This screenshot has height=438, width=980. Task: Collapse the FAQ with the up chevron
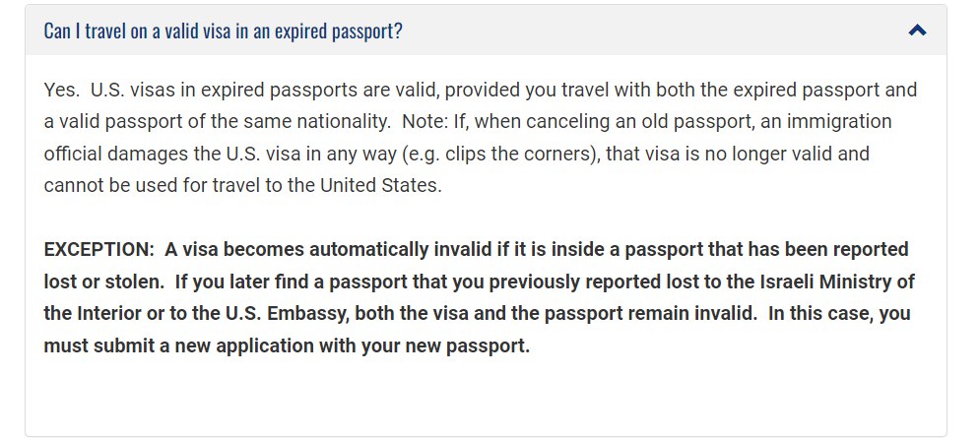pyautogui.click(x=917, y=31)
